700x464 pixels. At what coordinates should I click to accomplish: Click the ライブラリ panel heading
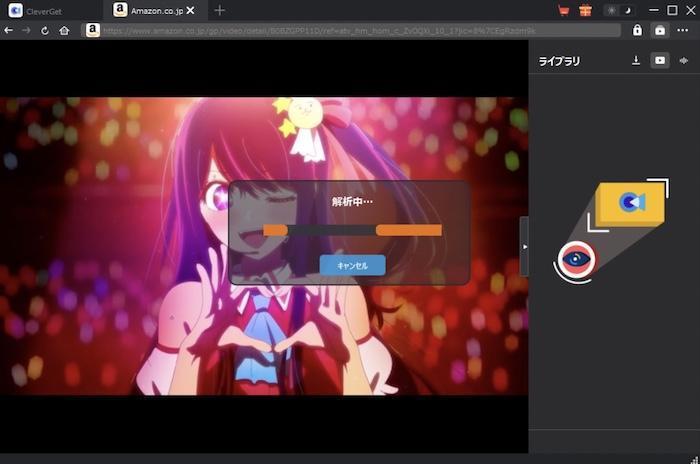coord(559,61)
